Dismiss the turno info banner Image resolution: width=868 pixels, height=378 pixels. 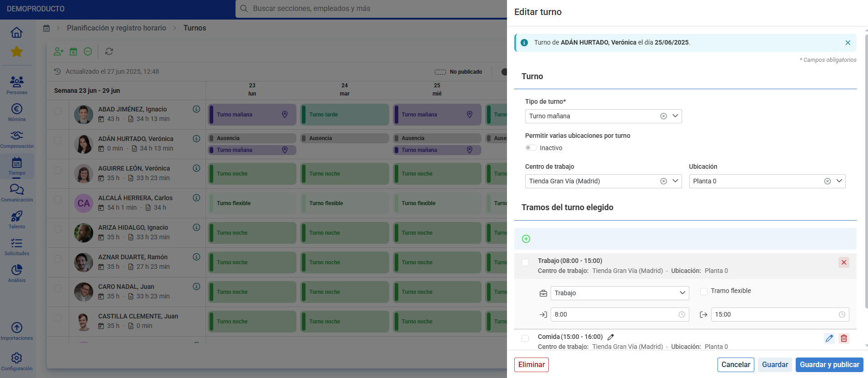(x=848, y=43)
